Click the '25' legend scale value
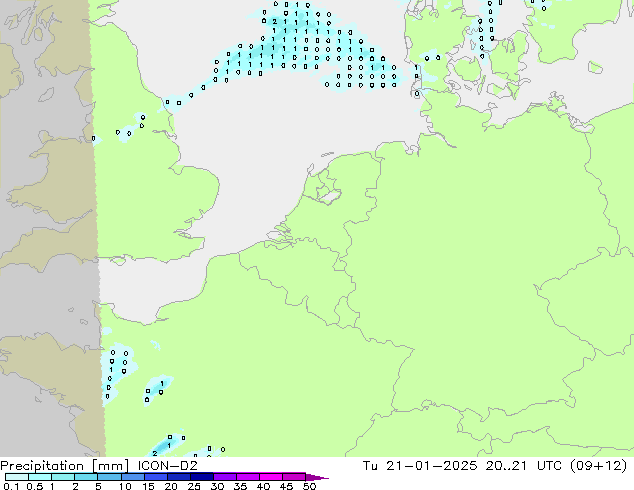The width and height of the screenshot is (634, 490). click(194, 486)
